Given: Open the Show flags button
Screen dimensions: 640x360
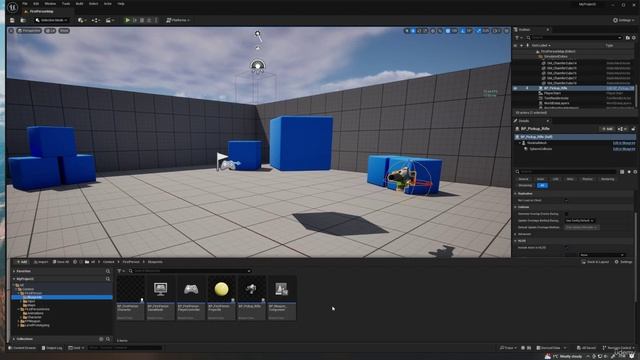Looking at the screenshot, I should coord(64,31).
